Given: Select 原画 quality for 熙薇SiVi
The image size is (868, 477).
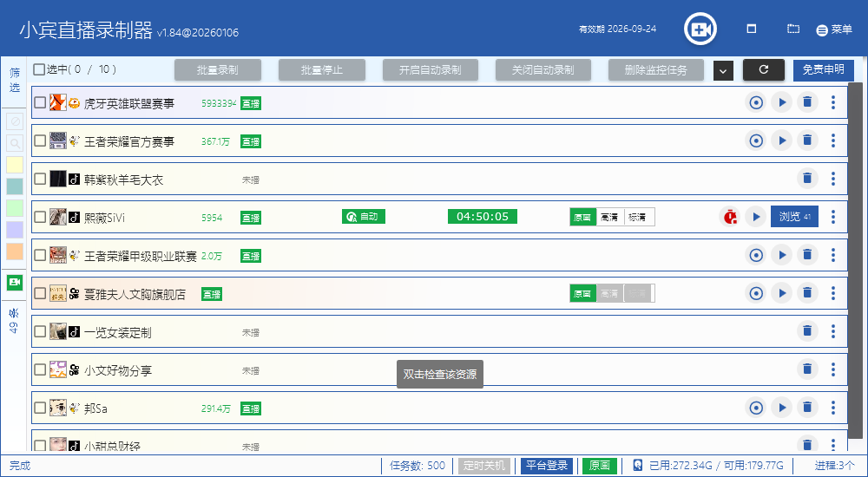Looking at the screenshot, I should coord(582,218).
